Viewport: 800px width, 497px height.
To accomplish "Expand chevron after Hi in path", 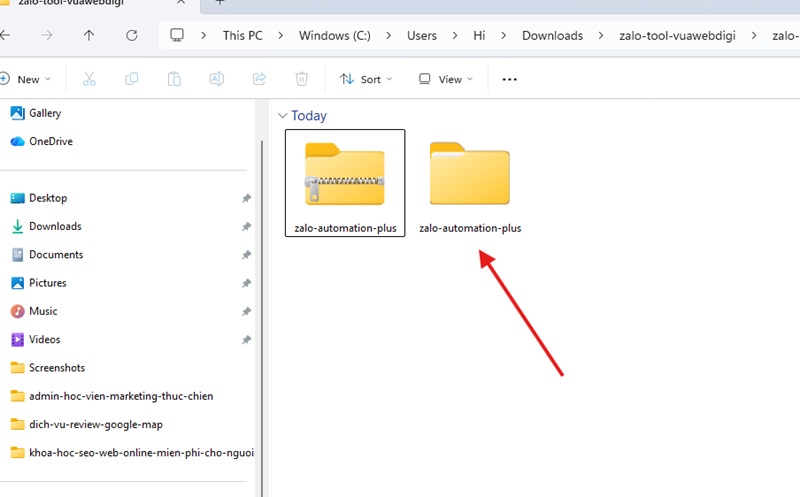I will pos(504,36).
